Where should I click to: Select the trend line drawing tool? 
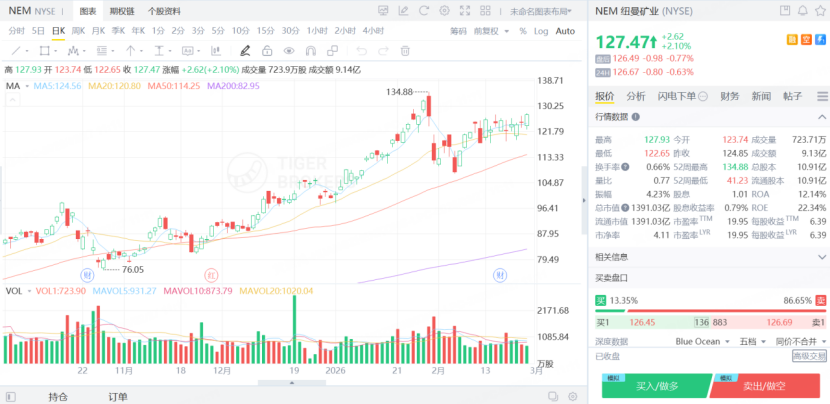(x=16, y=51)
